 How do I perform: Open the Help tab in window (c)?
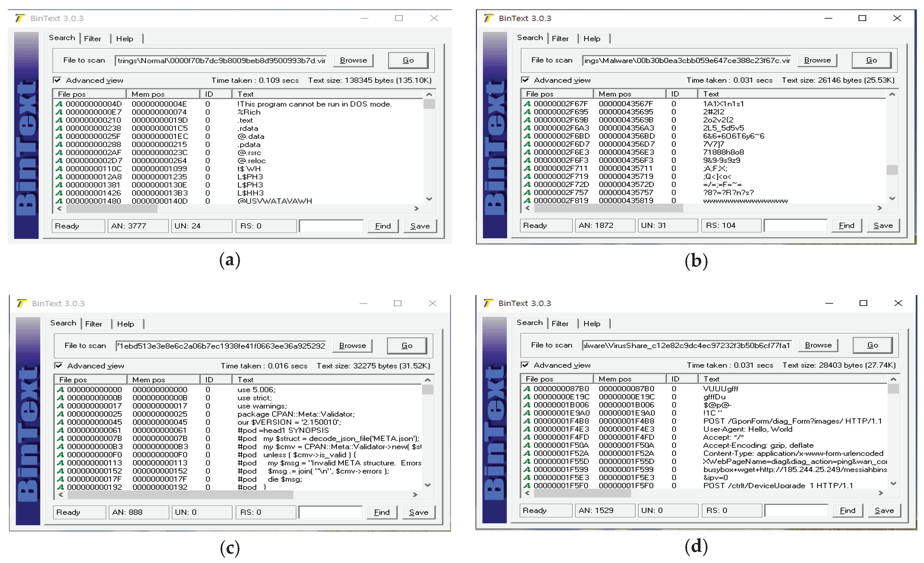[126, 324]
